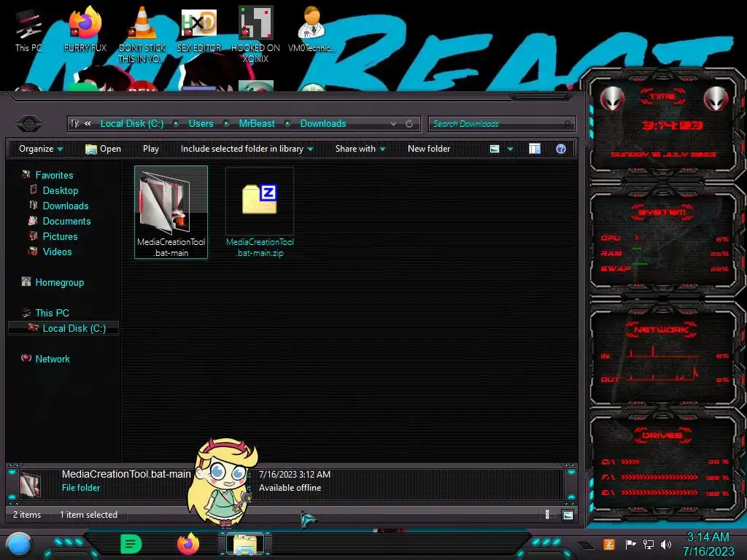Switch to details view icon in status bar
This screenshot has height=560, width=747.
point(547,515)
